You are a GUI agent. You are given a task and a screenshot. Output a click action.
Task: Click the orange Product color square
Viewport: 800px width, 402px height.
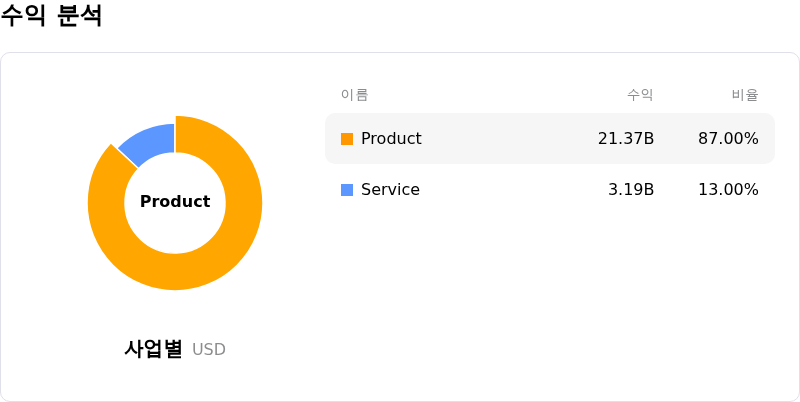347,139
